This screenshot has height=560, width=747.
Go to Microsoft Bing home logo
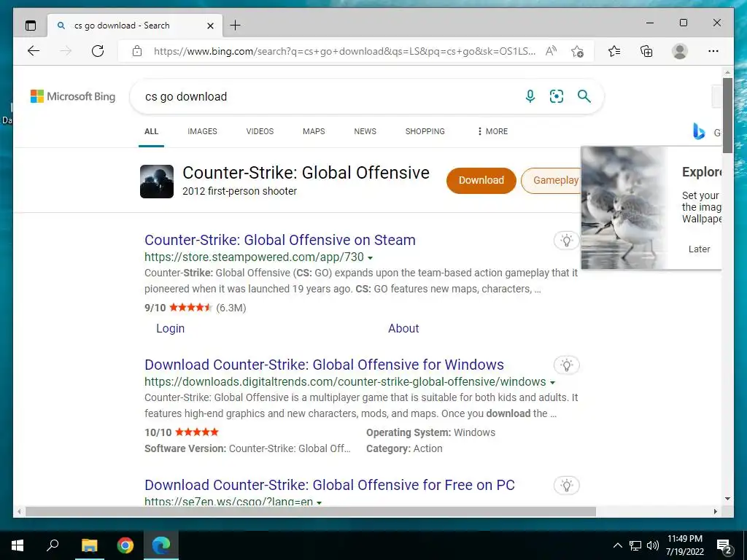point(73,96)
